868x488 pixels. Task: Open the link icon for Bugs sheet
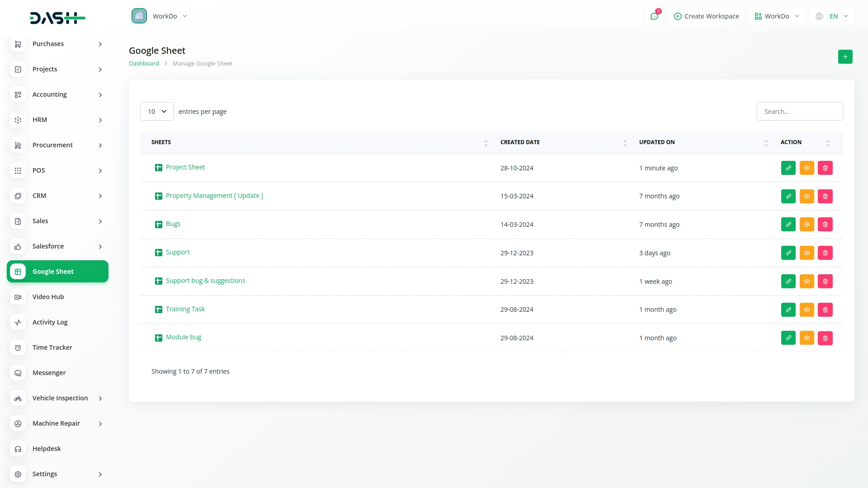tap(788, 225)
